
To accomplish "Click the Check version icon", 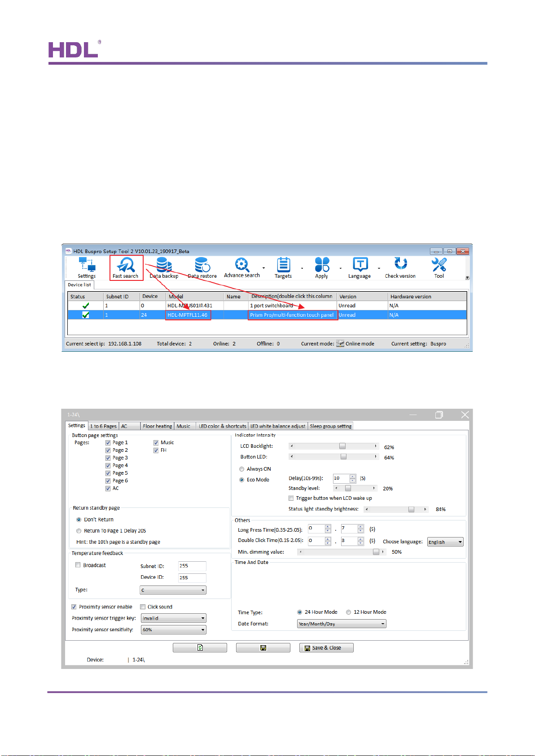I will 400,264.
